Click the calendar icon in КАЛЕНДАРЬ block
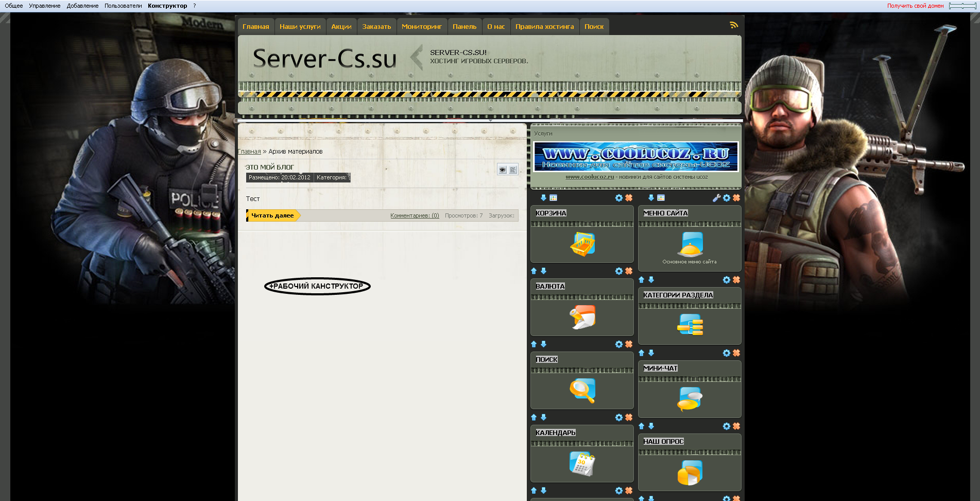The image size is (980, 501). click(x=582, y=463)
